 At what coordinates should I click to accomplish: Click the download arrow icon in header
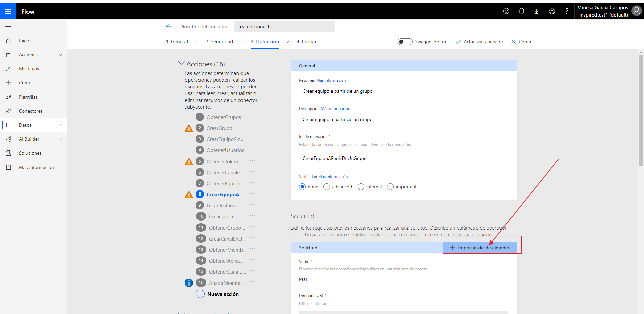pos(536,11)
